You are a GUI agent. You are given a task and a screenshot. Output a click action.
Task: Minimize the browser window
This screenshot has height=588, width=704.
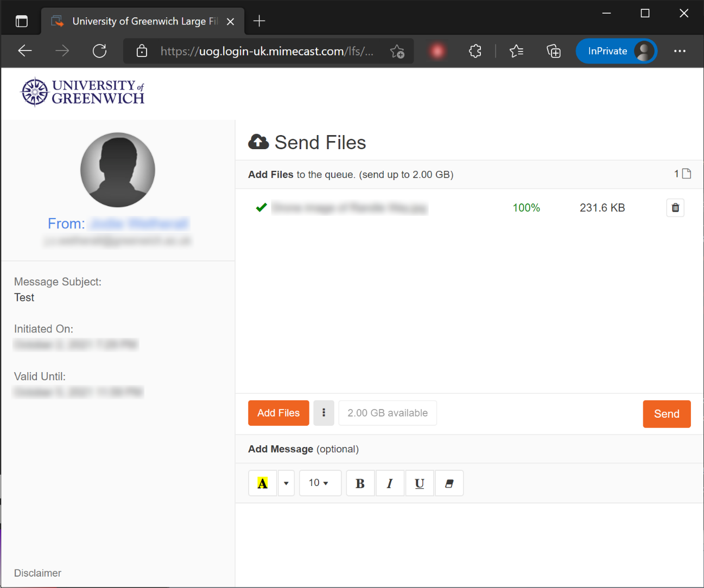pos(607,13)
